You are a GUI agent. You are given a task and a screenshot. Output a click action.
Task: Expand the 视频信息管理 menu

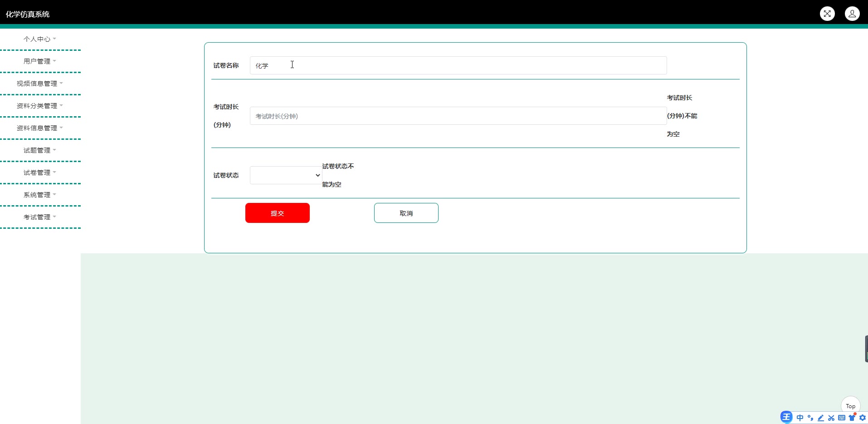coord(40,84)
